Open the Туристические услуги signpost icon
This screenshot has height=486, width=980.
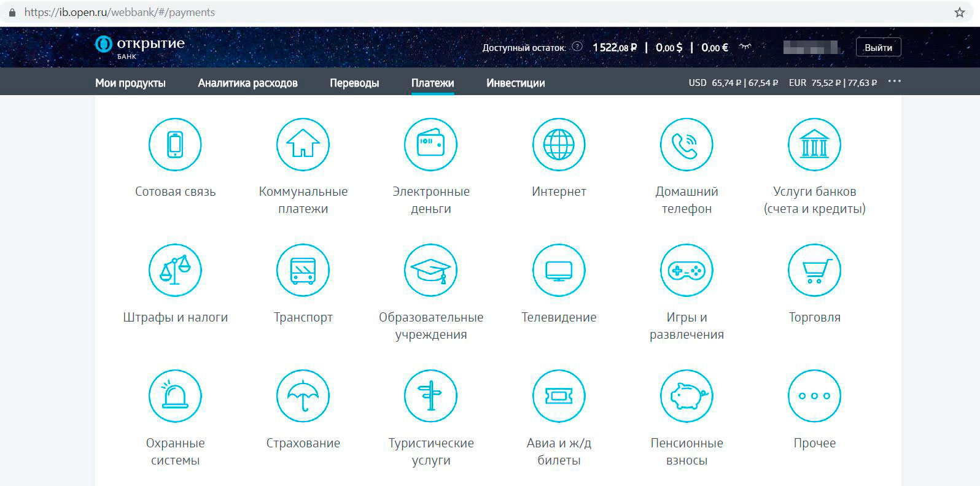[431, 396]
